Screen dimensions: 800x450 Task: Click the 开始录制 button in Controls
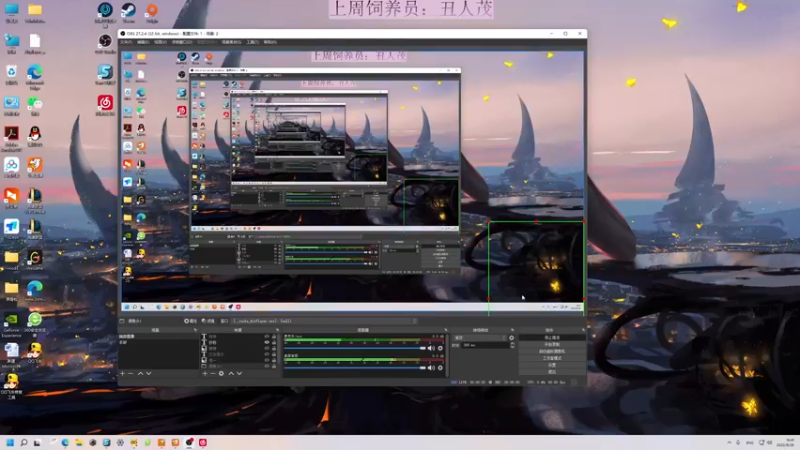click(x=552, y=344)
